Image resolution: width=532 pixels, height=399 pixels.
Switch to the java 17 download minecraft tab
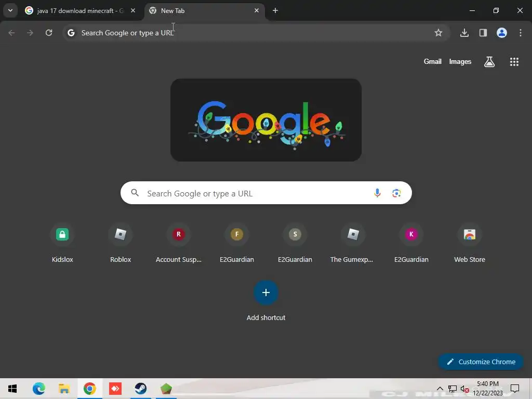click(x=81, y=10)
